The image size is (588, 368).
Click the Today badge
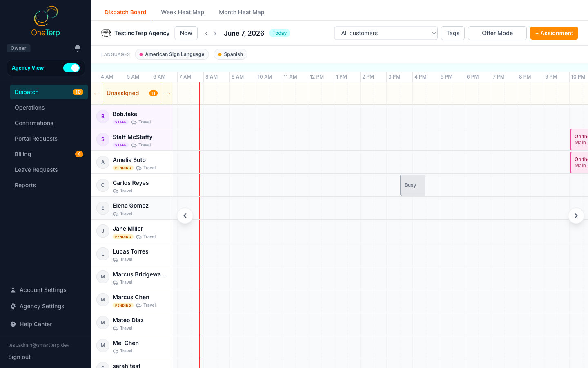click(x=280, y=33)
